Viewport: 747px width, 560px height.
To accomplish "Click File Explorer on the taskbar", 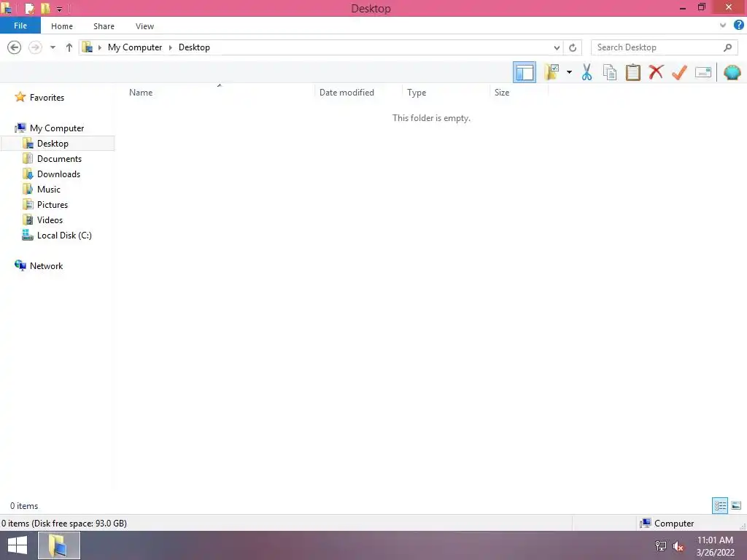I will (58, 545).
